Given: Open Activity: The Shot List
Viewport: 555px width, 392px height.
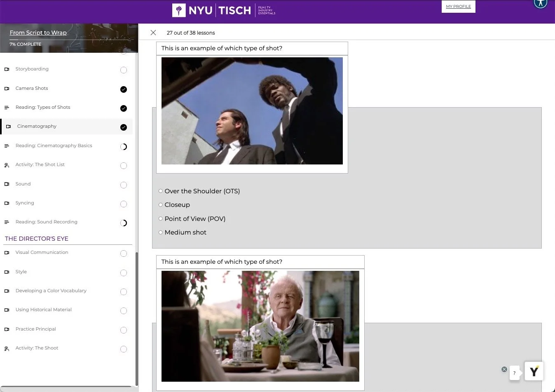Looking at the screenshot, I should (40, 164).
